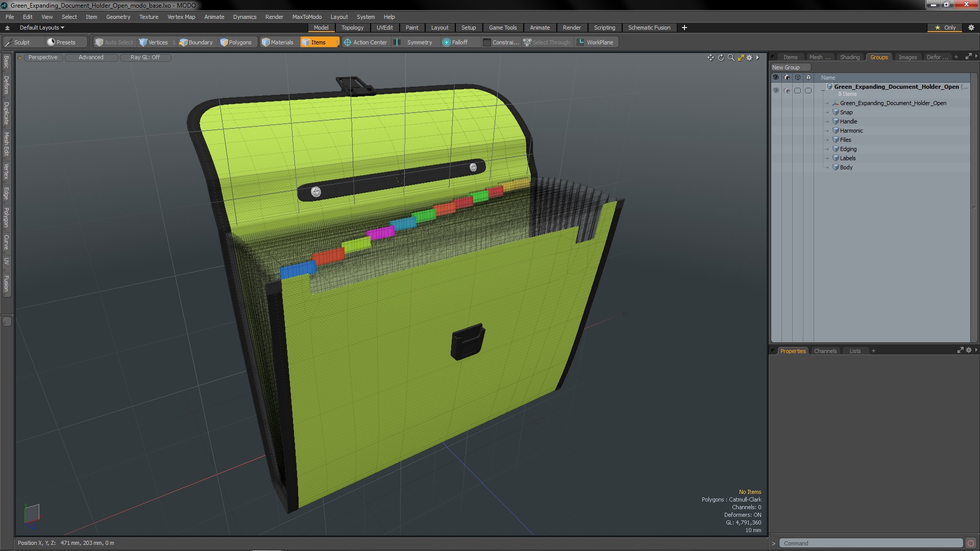Open the Perspective view type dropdown
This screenshot has width=980, height=551.
coord(43,57)
